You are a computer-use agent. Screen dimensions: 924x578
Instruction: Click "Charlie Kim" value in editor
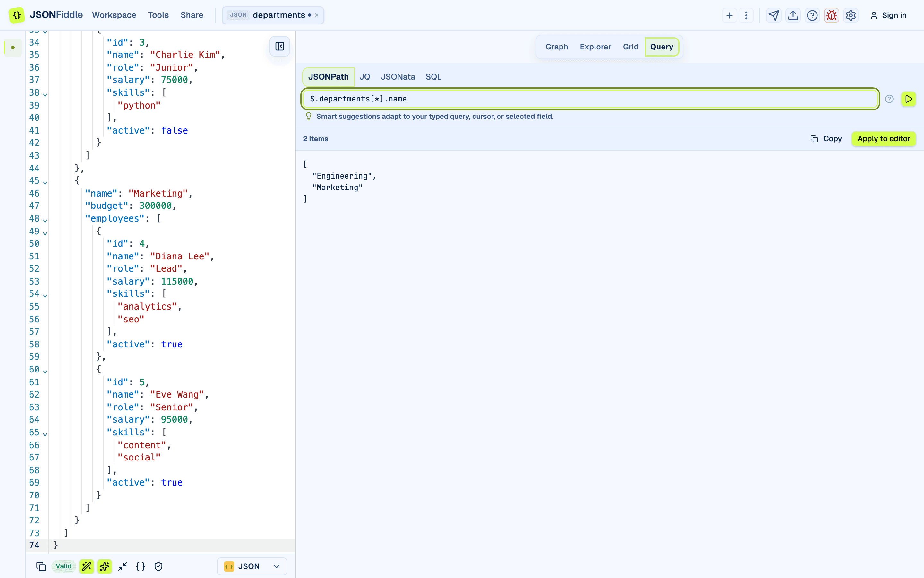(185, 55)
